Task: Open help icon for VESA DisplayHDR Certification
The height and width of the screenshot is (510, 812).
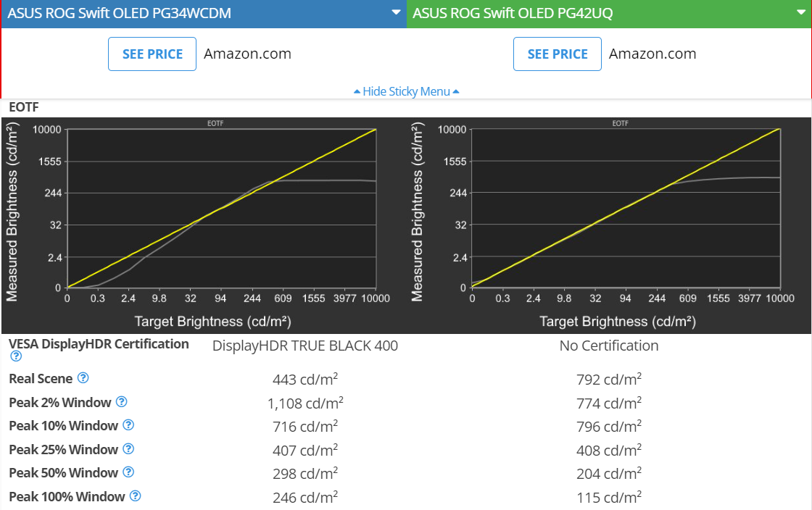Action: [x=16, y=356]
